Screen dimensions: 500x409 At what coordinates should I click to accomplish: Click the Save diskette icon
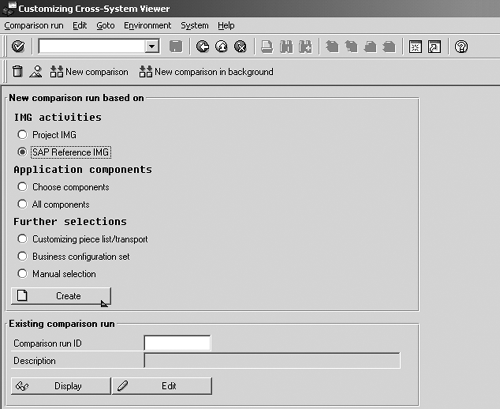[x=176, y=46]
